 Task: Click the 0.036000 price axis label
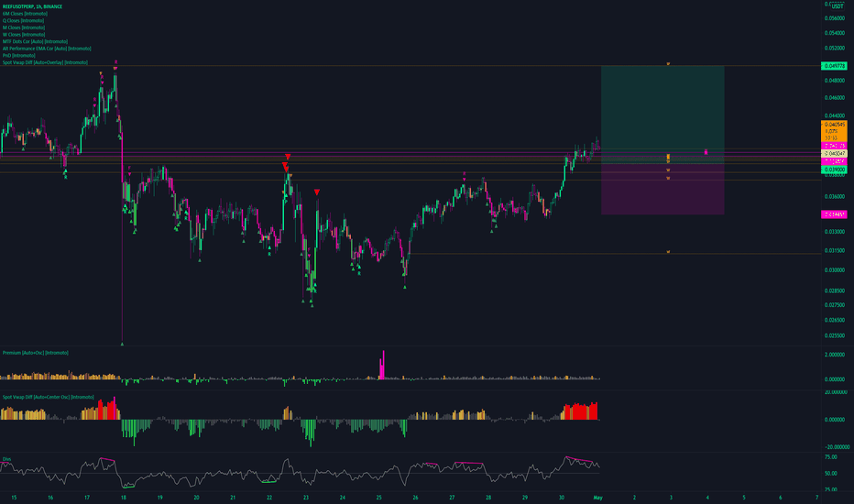(834, 197)
